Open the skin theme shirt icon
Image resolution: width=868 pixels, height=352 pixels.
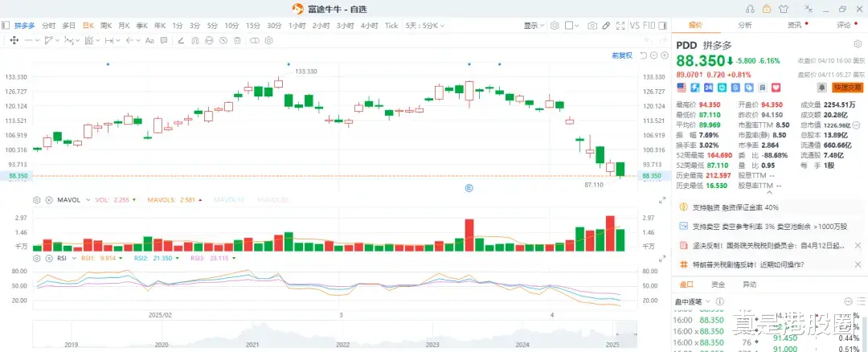(x=783, y=9)
